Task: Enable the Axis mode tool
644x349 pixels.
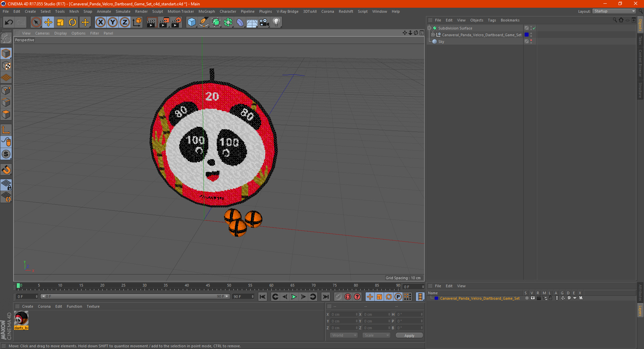Action: click(6, 130)
